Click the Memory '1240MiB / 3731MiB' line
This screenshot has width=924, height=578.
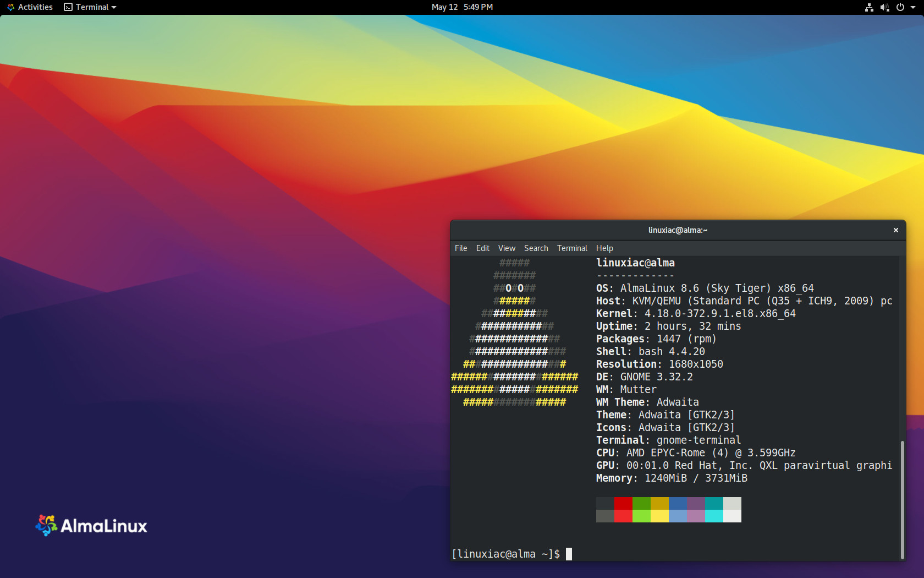click(x=672, y=478)
